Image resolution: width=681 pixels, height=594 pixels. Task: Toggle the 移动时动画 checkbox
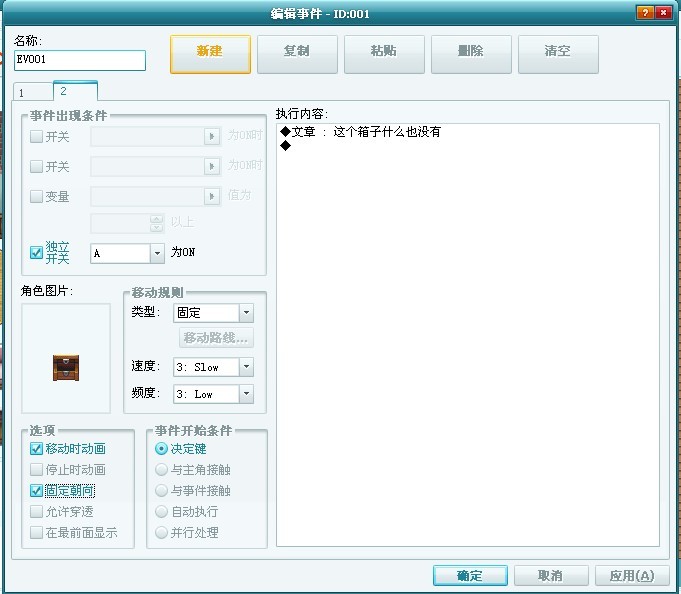(36, 449)
